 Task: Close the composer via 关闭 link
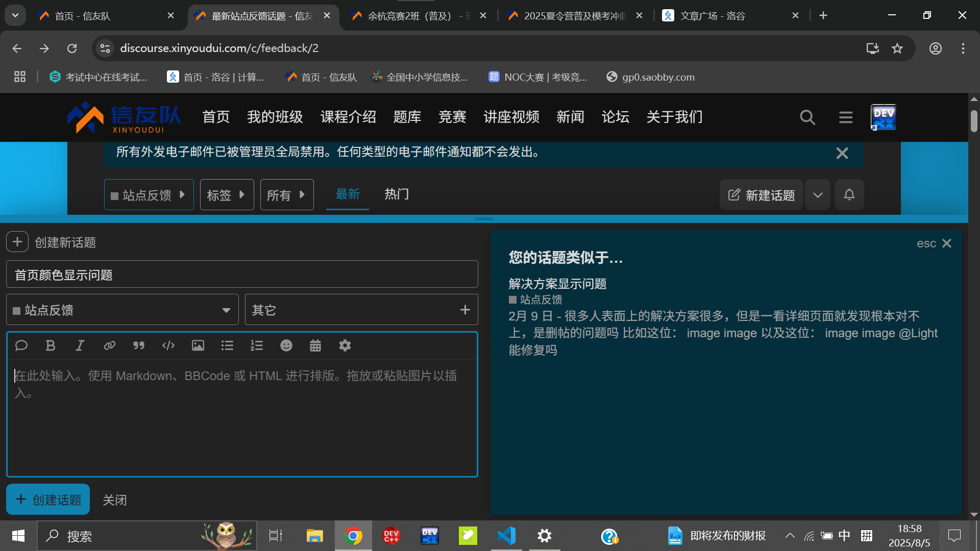(x=114, y=499)
